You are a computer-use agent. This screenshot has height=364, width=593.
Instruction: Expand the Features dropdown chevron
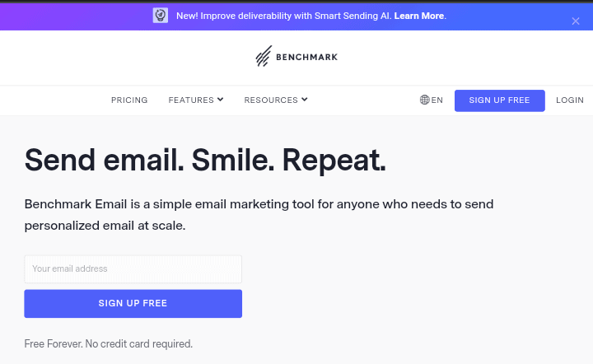pos(221,100)
